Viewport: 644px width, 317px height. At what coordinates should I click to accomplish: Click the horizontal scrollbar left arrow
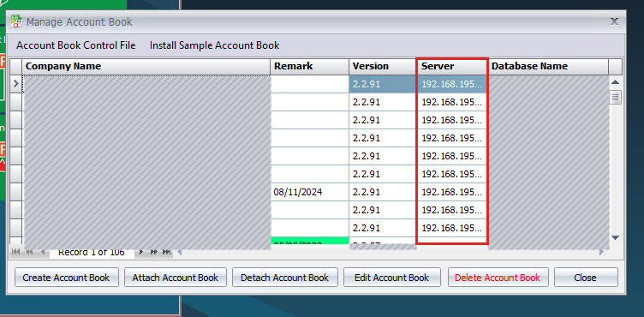coord(179,252)
